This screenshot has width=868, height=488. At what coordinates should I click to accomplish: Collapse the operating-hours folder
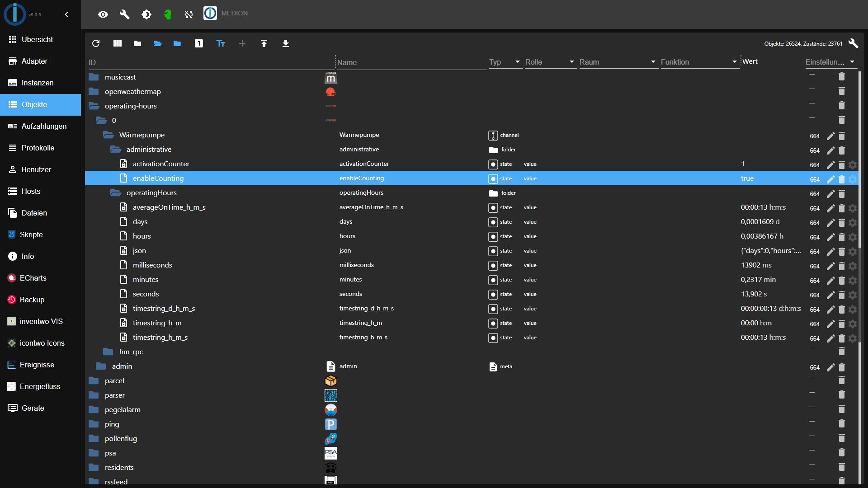[94, 106]
